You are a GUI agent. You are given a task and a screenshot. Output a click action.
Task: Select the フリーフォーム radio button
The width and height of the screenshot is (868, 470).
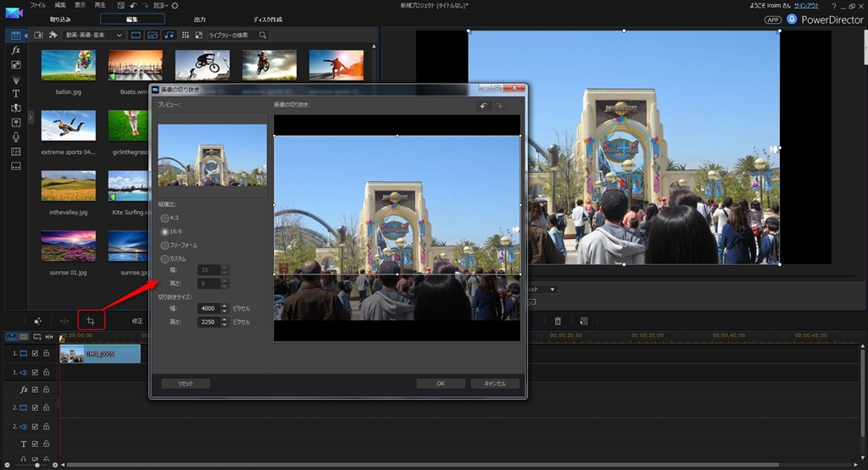(x=164, y=245)
